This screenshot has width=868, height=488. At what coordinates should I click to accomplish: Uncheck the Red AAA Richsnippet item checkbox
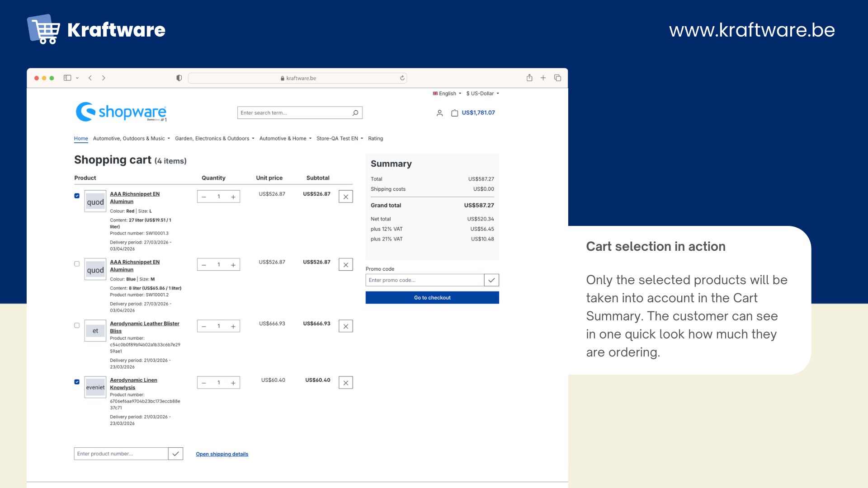[77, 196]
